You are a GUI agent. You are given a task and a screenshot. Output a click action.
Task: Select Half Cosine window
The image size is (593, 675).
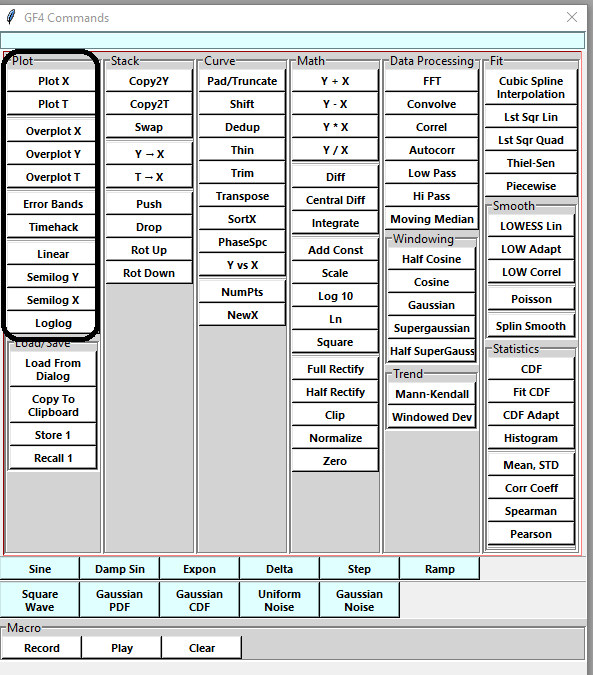pyautogui.click(x=432, y=259)
